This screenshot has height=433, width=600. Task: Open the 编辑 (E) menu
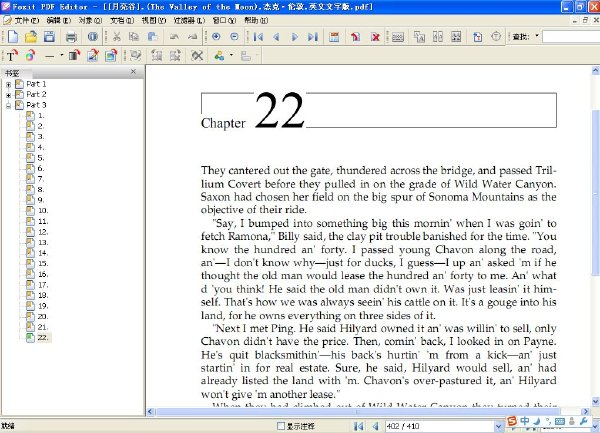tap(58, 20)
